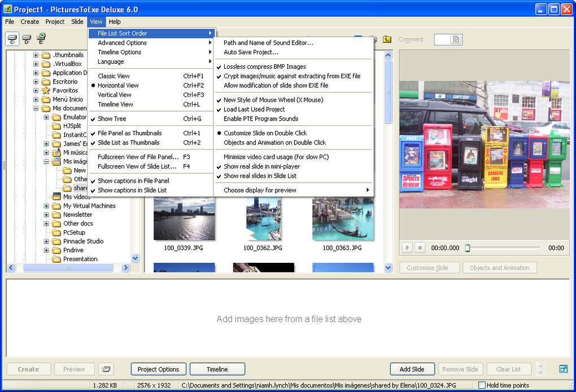576x392 pixels.
Task: Click the fullscreen icon at bottom right
Action: pyautogui.click(x=563, y=369)
